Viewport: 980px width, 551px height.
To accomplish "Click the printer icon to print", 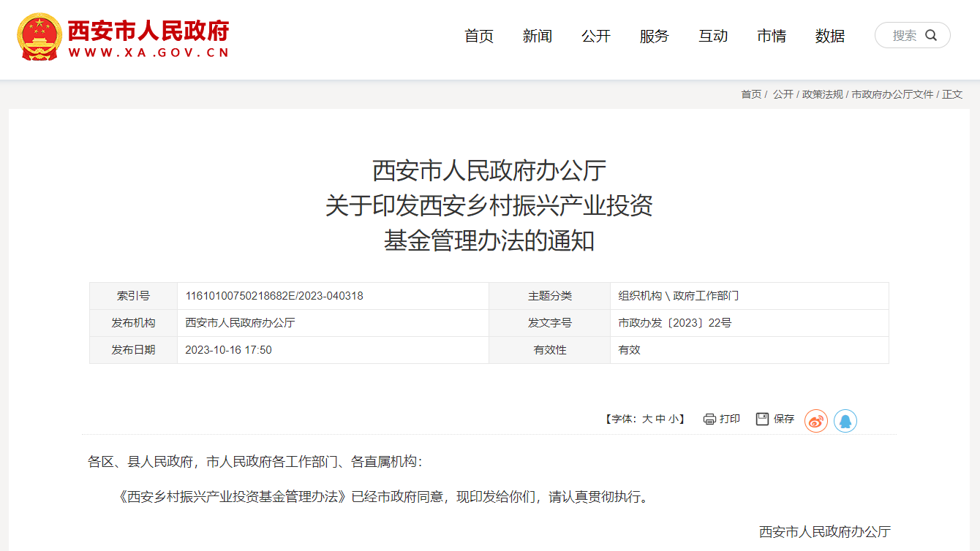I will point(709,419).
